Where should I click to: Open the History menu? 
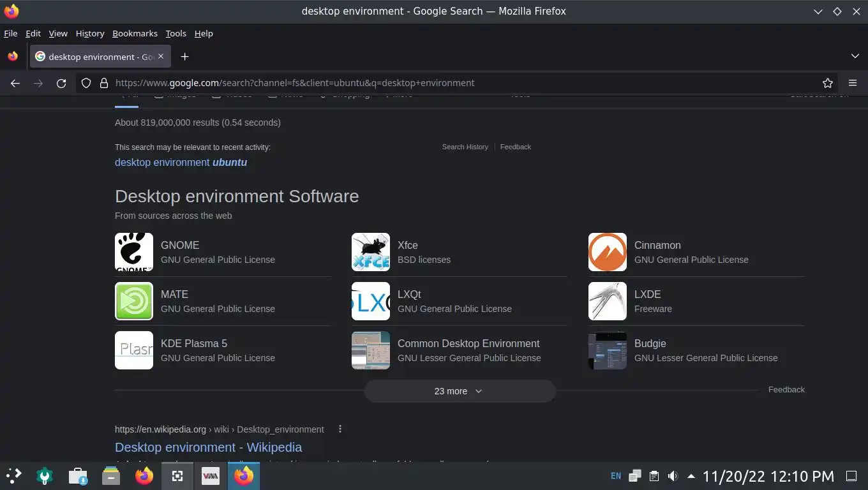(x=90, y=33)
